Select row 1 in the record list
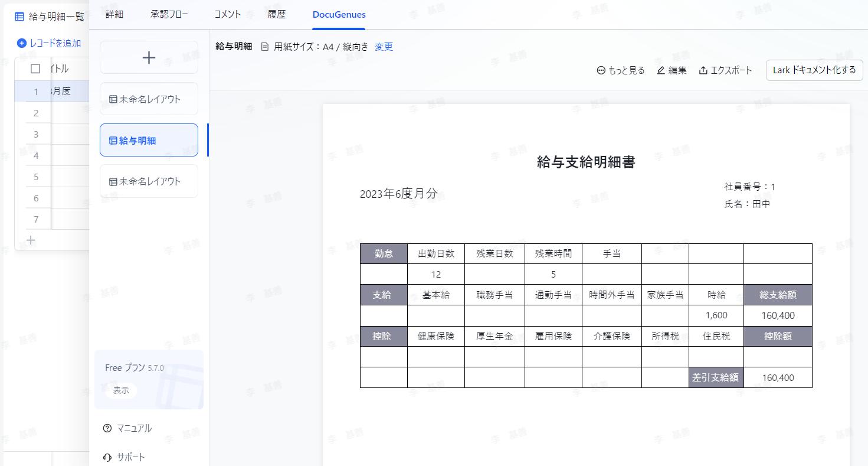 tap(51, 92)
